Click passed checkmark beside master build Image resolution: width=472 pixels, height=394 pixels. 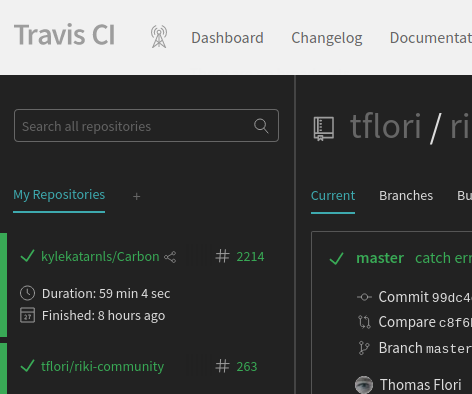(336, 258)
